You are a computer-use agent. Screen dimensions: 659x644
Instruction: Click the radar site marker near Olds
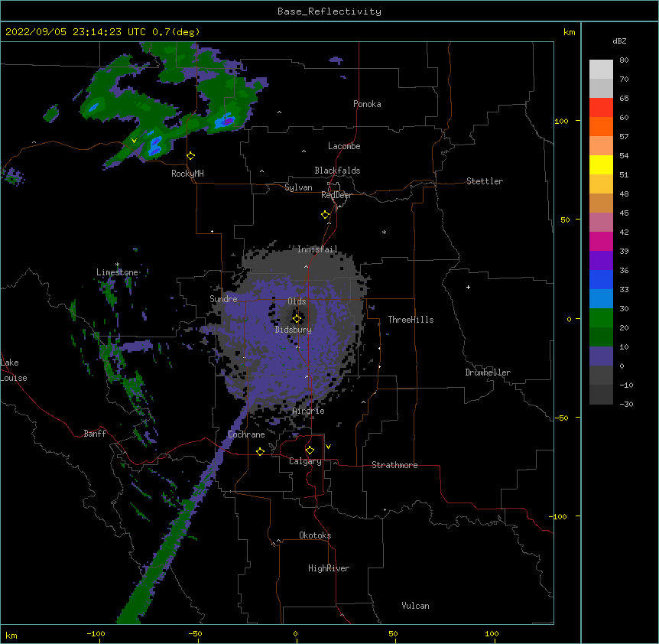(297, 318)
